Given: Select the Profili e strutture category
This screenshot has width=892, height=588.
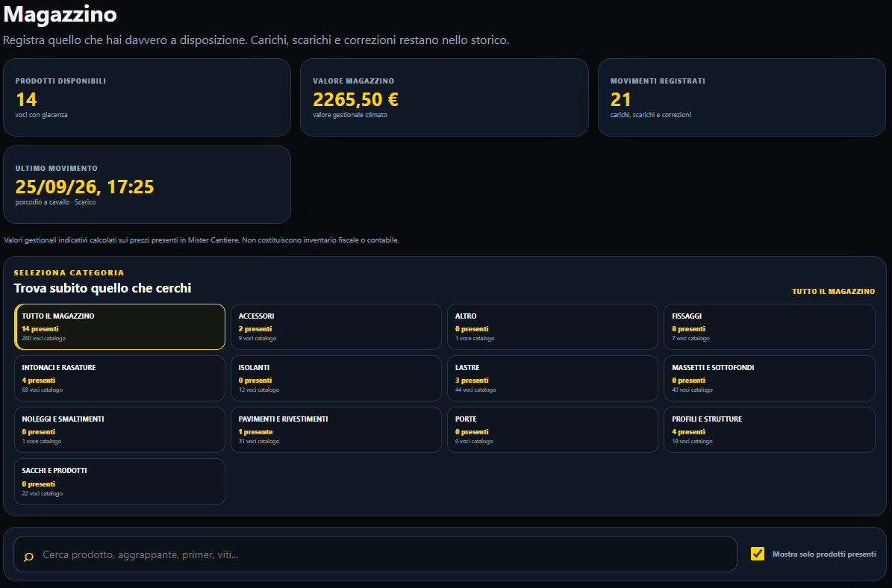Looking at the screenshot, I should pyautogui.click(x=769, y=430).
